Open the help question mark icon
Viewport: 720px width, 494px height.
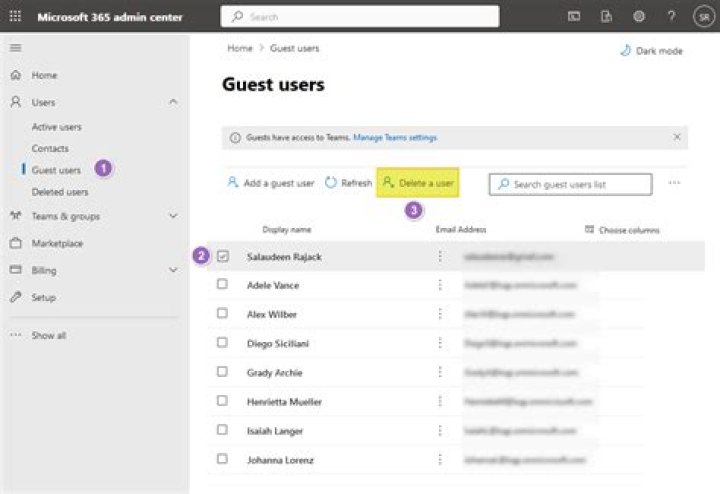point(671,17)
